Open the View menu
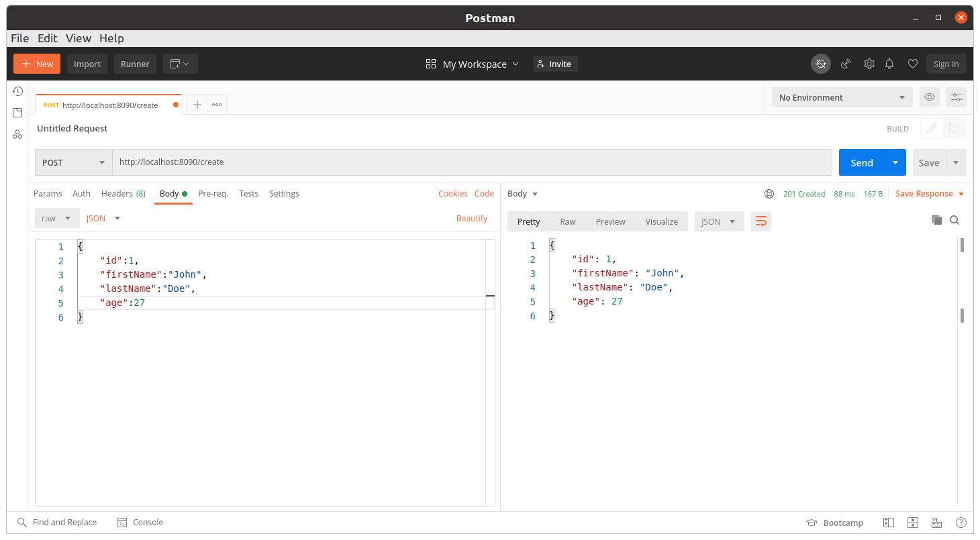Screen dimensions: 980x540 (x=79, y=38)
